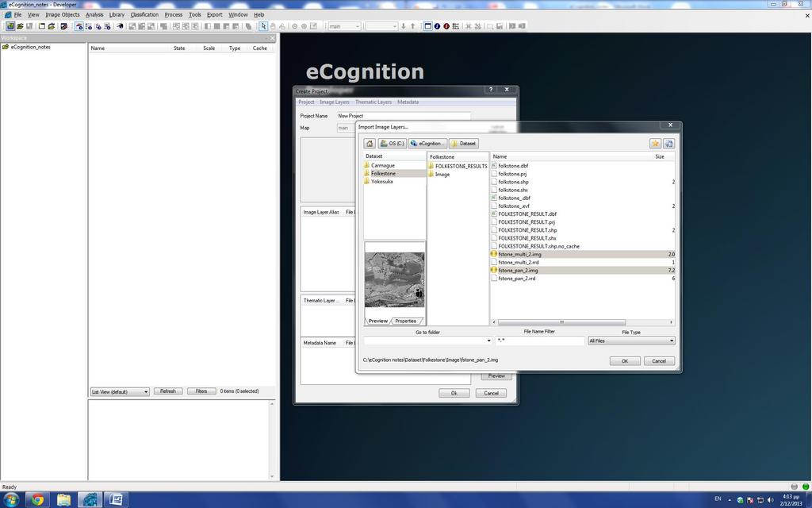Viewport: 812px width, 508px height.
Task: Click the Name column header in file list
Action: 500,156
